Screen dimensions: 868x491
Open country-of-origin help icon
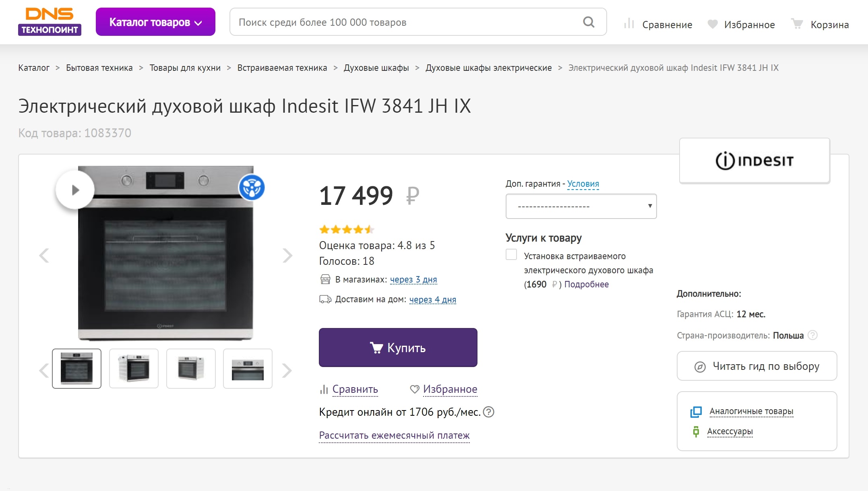(x=813, y=335)
